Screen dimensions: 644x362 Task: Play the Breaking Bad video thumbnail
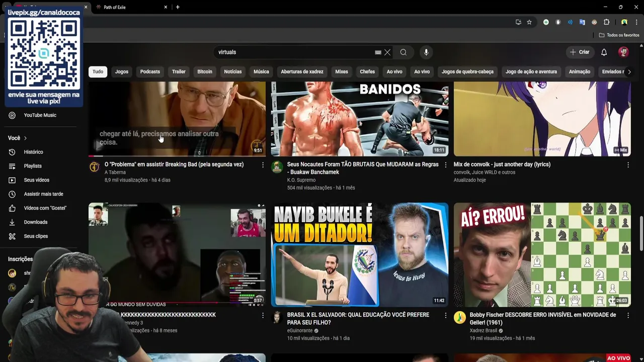click(177, 119)
